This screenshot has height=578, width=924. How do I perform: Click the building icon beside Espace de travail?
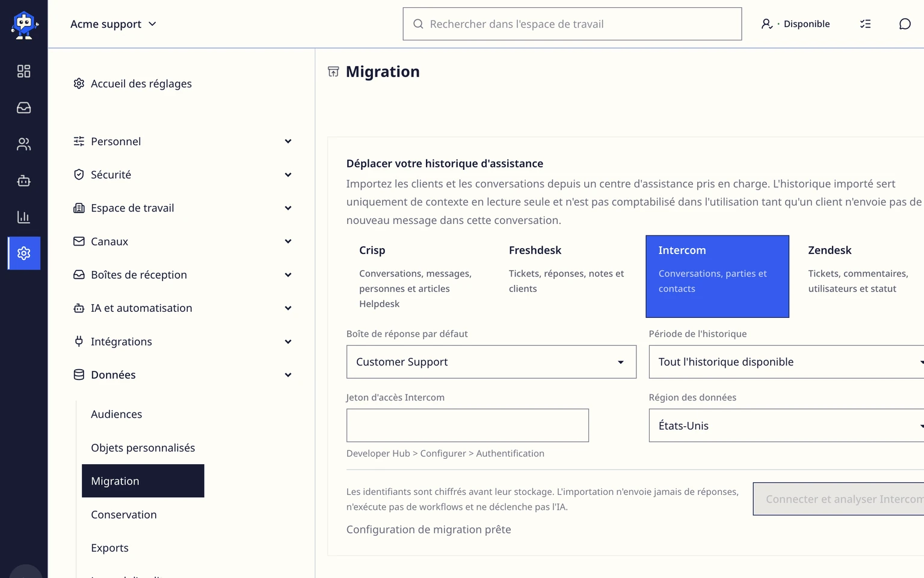pos(79,208)
